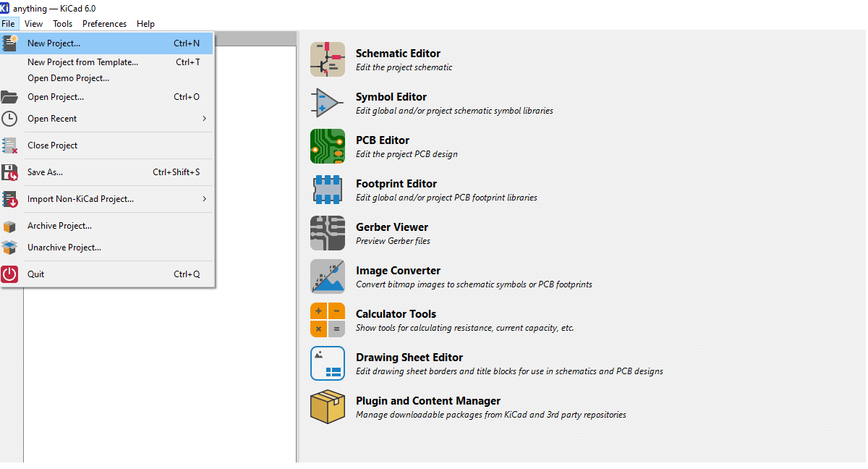Viewport: 868px width, 469px height.
Task: Choose Quit from File menu
Action: (x=108, y=274)
